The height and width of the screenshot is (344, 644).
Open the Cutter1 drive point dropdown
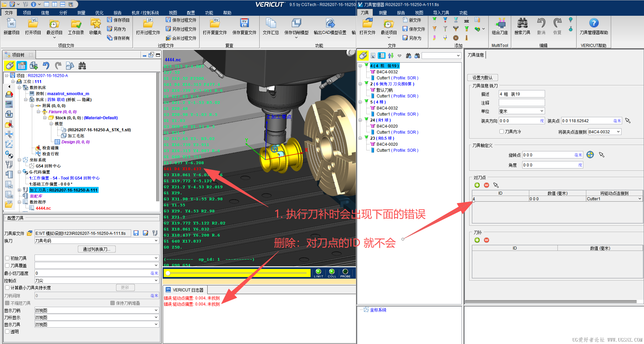click(614, 199)
